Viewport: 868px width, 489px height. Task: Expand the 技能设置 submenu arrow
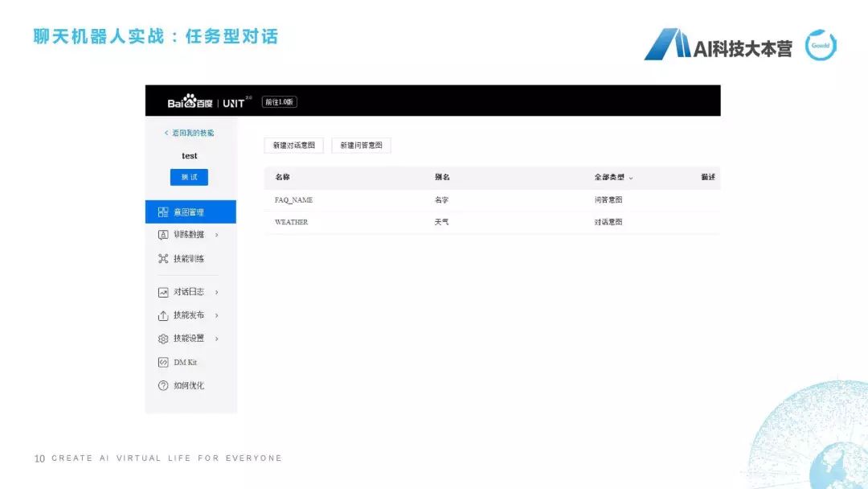pos(216,339)
